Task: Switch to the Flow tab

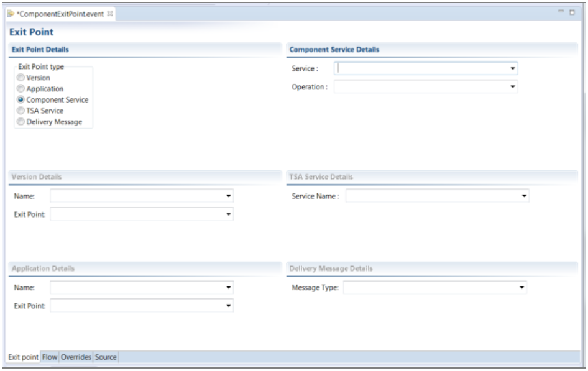Action: coord(50,357)
